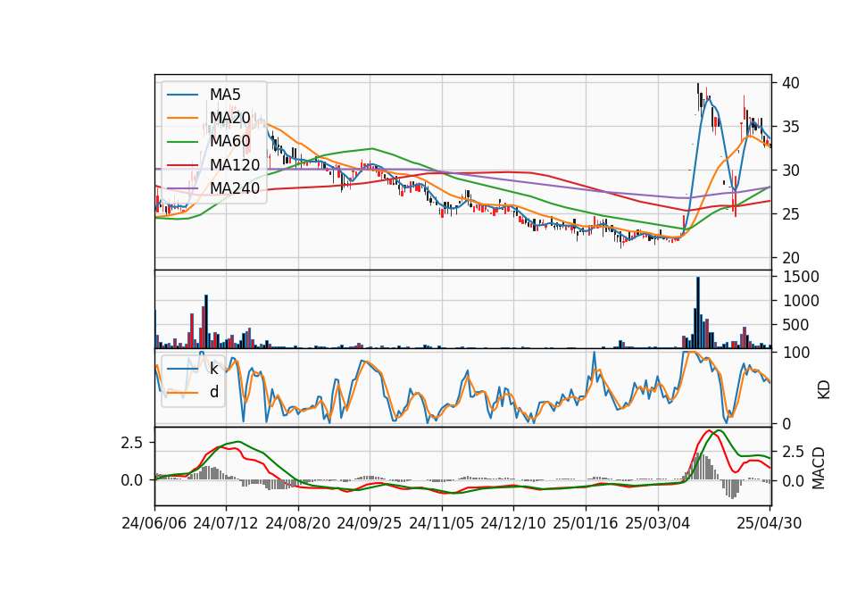
Task: Click the volume axis value 1500
Action: (801, 277)
